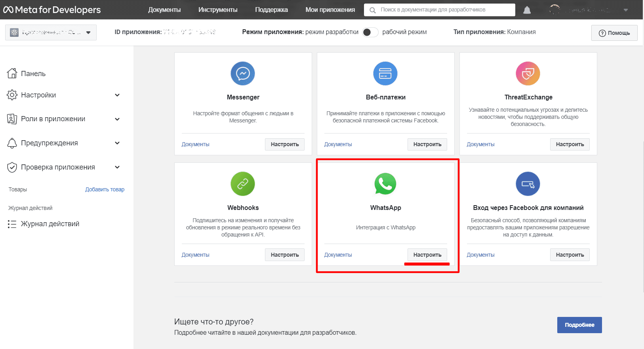Open Документы link for WhatsApp

[338, 255]
